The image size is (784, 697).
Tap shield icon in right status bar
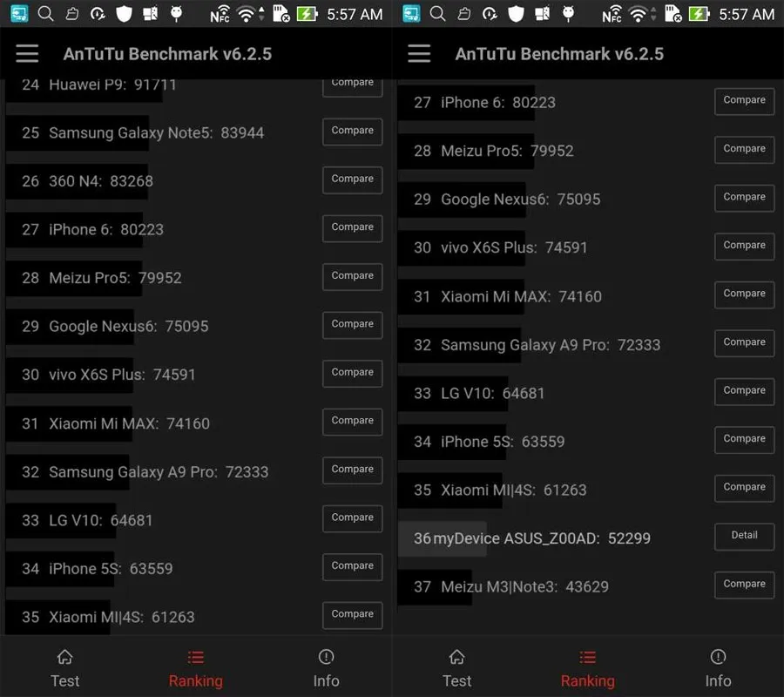pyautogui.click(x=516, y=13)
